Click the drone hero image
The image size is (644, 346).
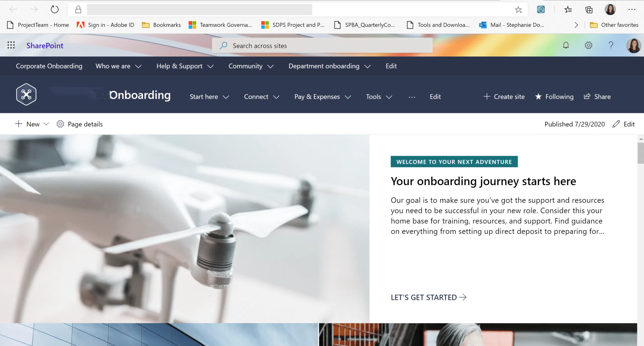tap(185, 229)
